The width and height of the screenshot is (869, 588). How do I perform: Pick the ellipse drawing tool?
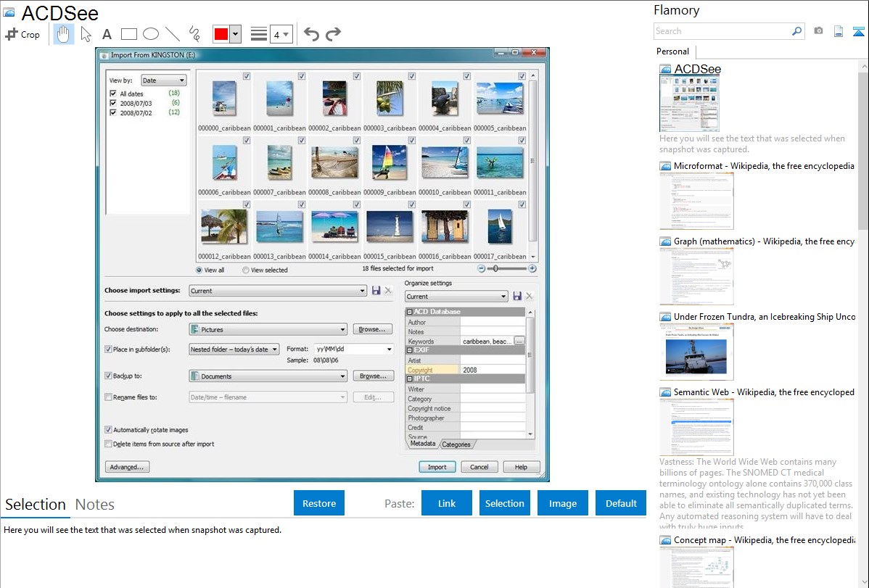point(151,34)
